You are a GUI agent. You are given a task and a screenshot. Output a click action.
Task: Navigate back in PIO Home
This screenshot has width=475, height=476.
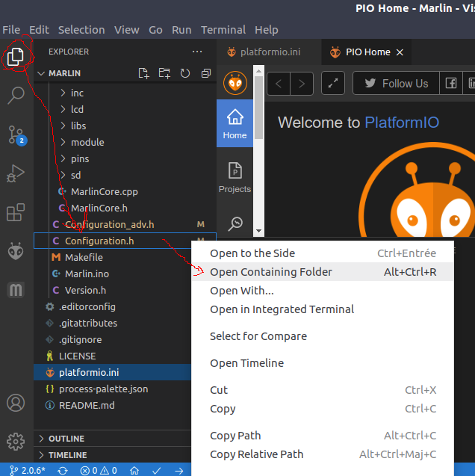click(279, 84)
